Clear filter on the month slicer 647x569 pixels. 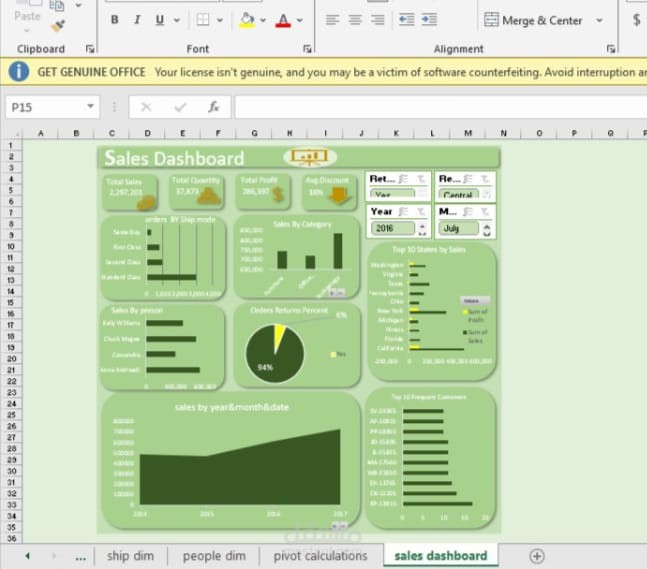pos(485,212)
